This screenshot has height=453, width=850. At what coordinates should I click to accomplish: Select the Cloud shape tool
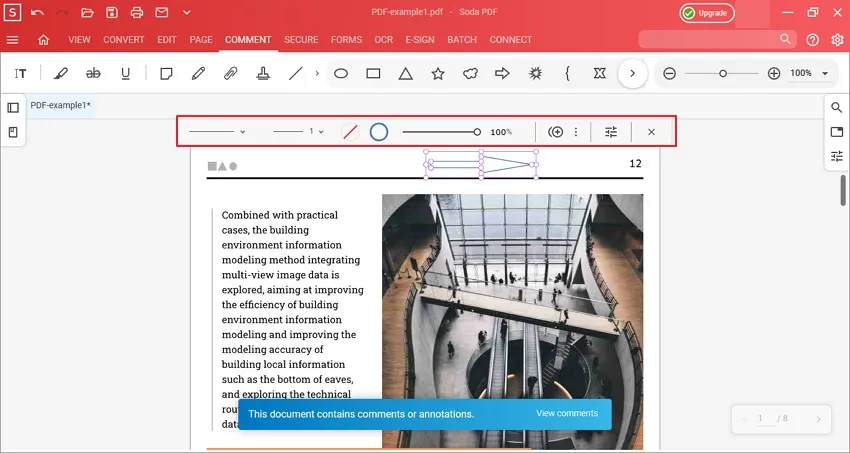pos(470,73)
